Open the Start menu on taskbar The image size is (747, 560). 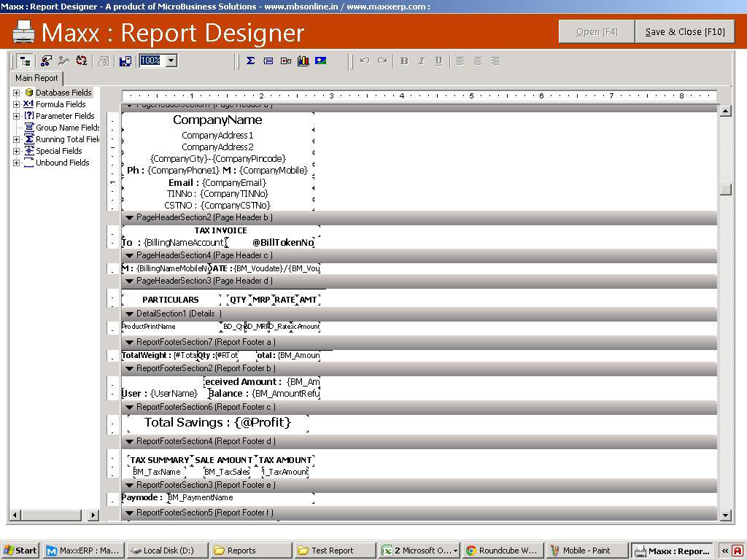(20, 551)
